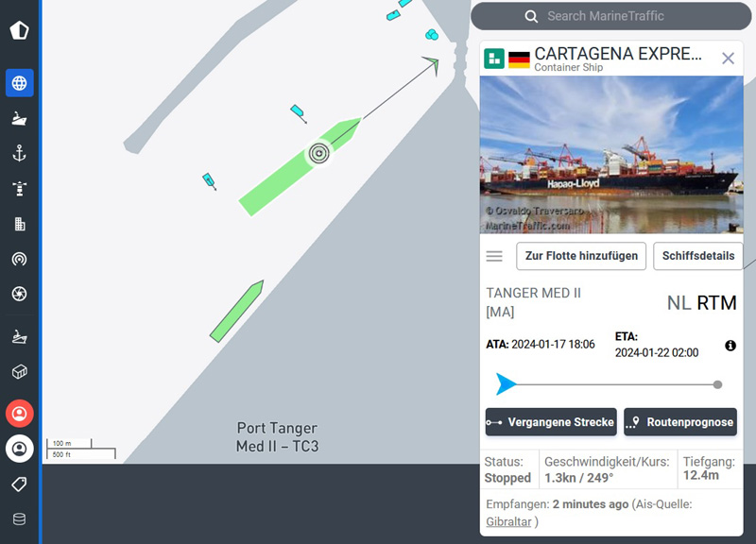The height and width of the screenshot is (544, 756).
Task: Open the hamburger menu in vessel panel
Action: tap(494, 256)
